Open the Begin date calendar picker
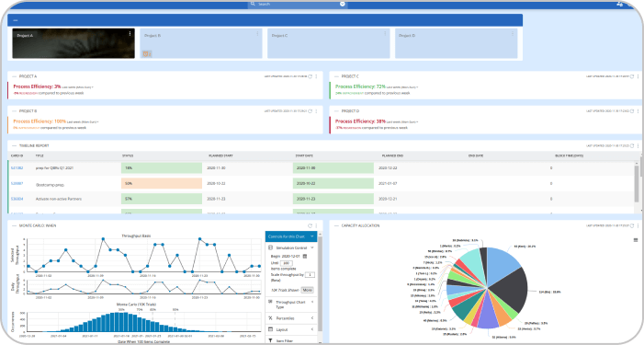Screen dimensions: 644x345 click(305, 256)
